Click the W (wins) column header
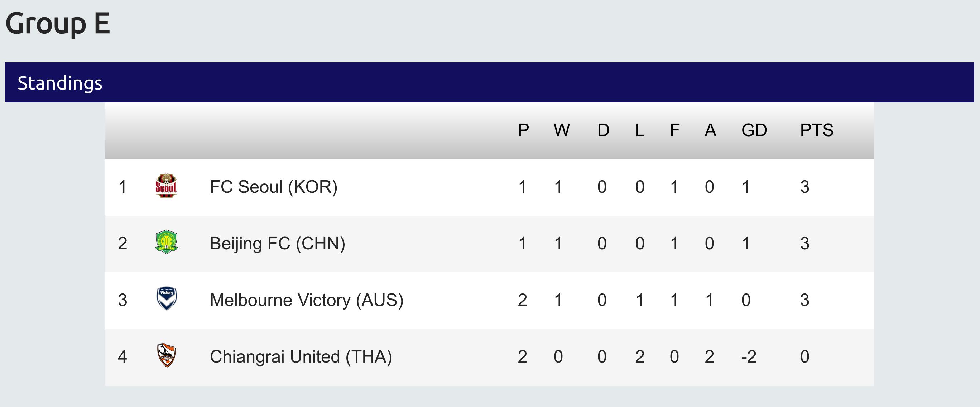 click(x=562, y=130)
